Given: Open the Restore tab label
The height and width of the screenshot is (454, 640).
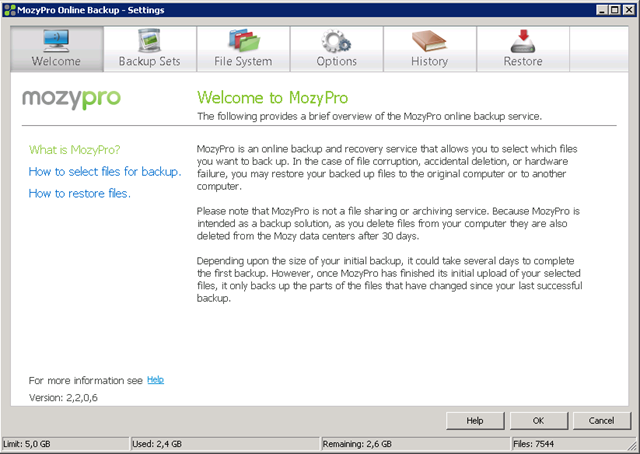Looking at the screenshot, I should [523, 61].
